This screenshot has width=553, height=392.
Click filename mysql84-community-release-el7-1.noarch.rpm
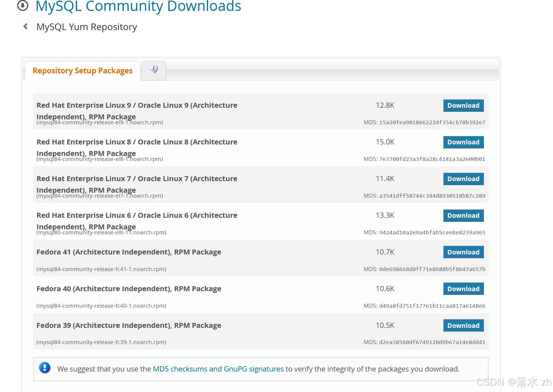pos(100,196)
